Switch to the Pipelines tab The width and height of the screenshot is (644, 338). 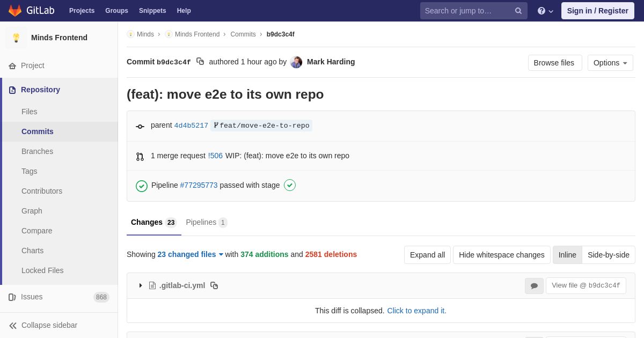tap(207, 223)
